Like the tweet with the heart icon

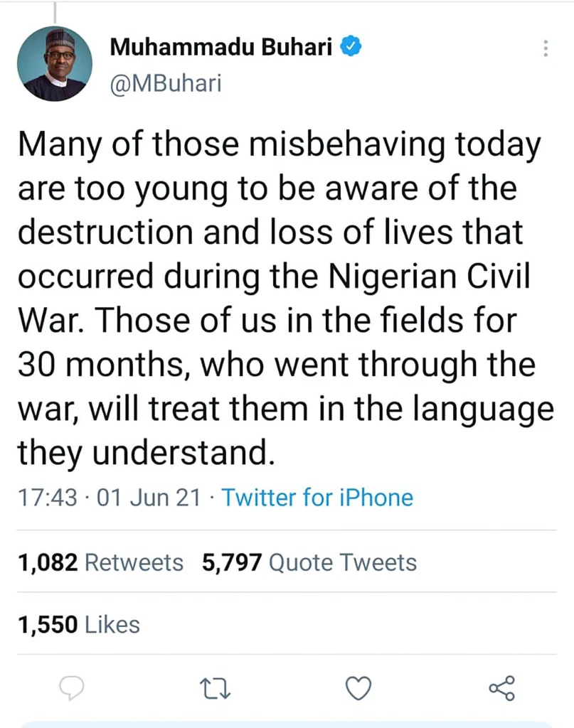pyautogui.click(x=358, y=687)
